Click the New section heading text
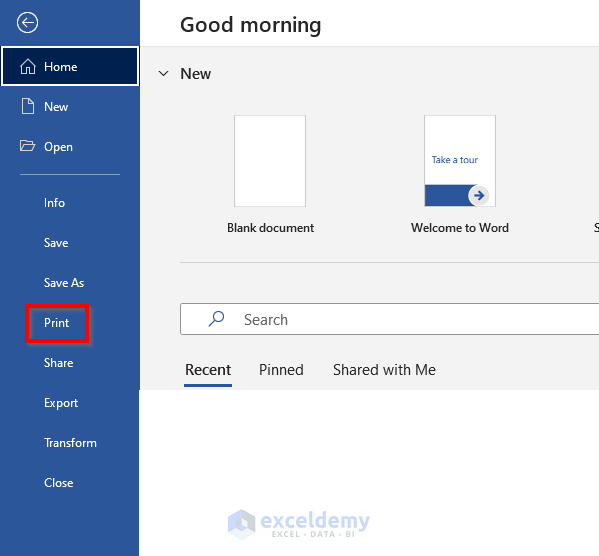 tap(196, 74)
